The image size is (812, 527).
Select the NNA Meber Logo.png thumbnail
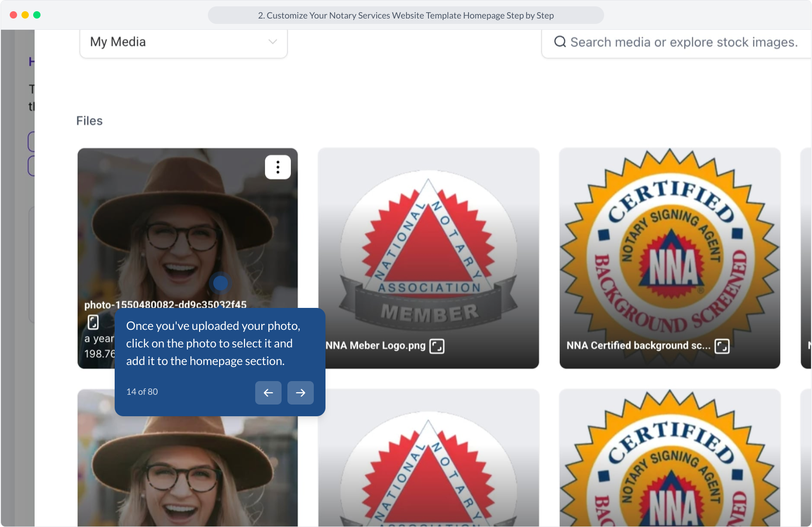[428, 258]
